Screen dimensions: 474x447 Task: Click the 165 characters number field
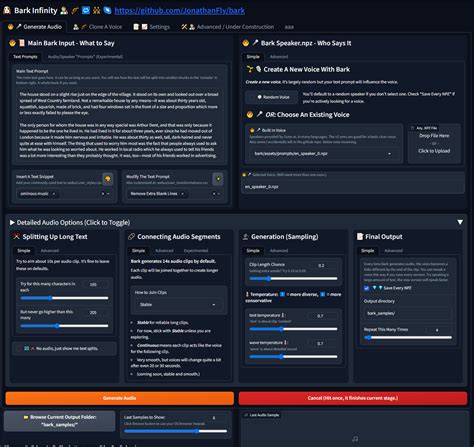[x=96, y=284]
